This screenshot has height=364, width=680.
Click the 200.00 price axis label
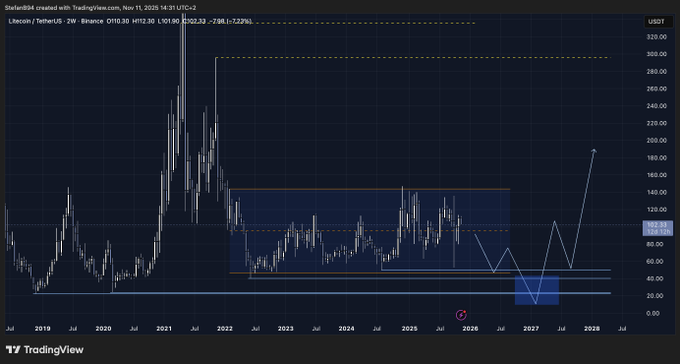(x=656, y=141)
